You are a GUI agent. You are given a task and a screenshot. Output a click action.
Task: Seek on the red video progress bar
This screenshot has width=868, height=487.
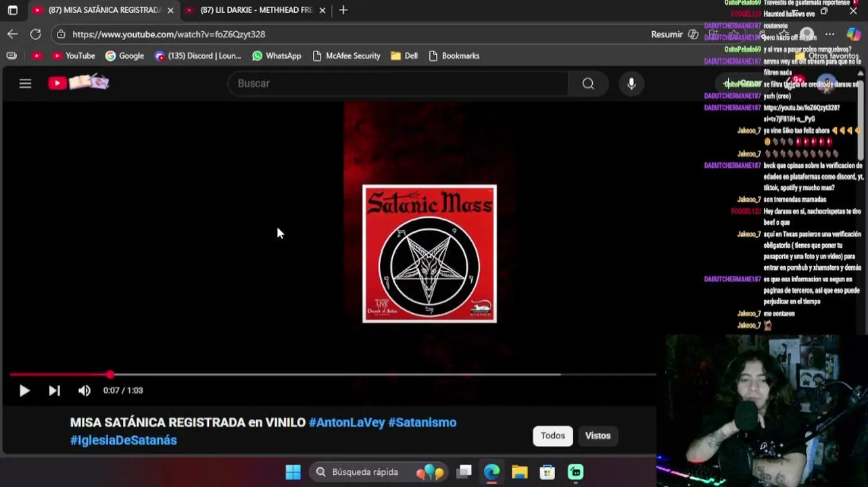click(x=333, y=374)
